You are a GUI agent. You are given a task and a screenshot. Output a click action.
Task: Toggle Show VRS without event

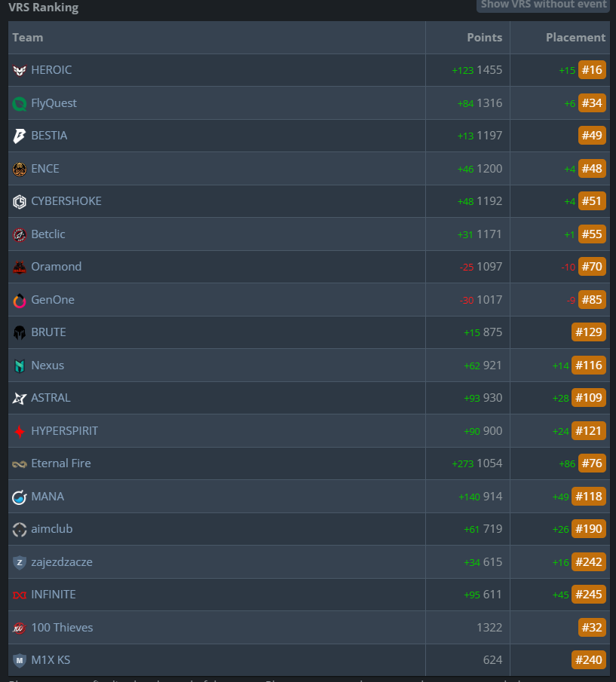point(543,5)
